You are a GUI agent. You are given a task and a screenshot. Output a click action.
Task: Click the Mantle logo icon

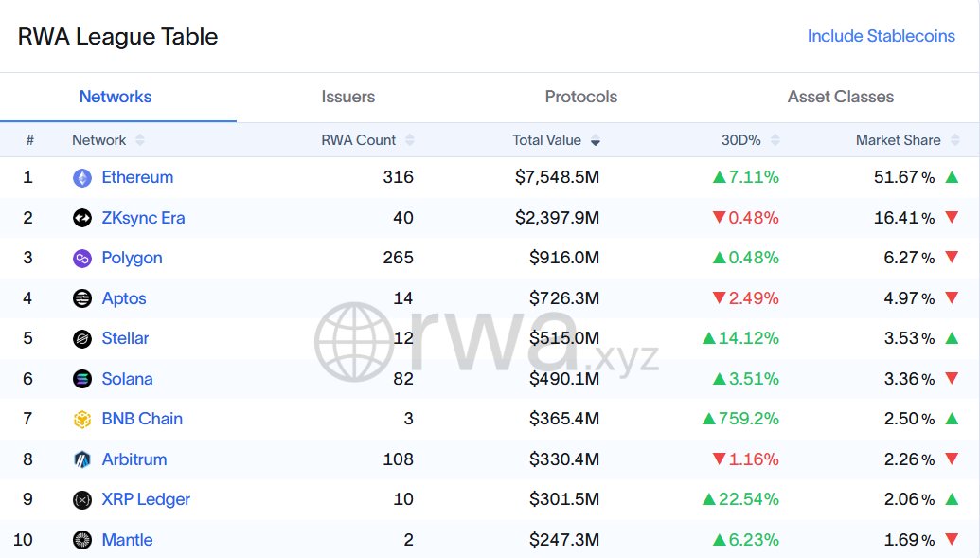pyautogui.click(x=81, y=540)
